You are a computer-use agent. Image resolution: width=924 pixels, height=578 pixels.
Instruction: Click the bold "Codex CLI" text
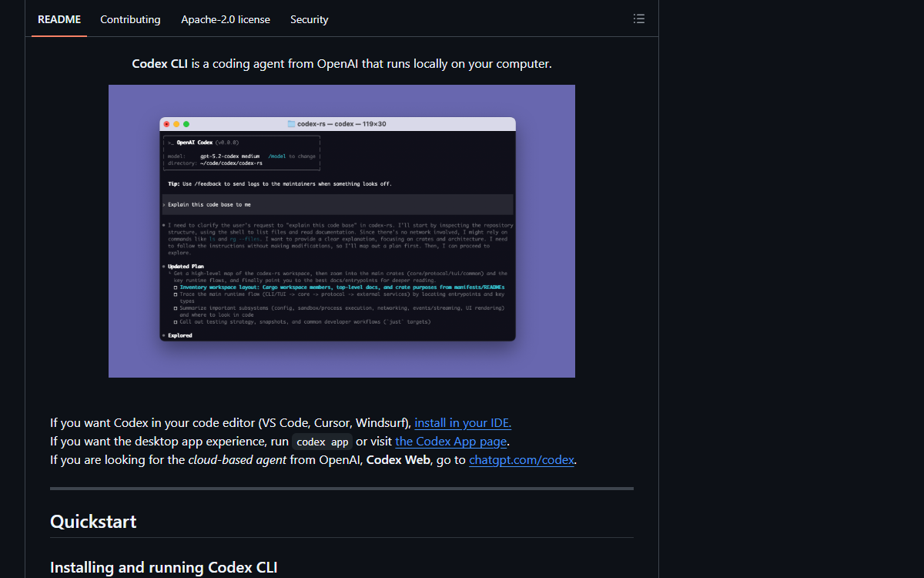click(x=160, y=63)
